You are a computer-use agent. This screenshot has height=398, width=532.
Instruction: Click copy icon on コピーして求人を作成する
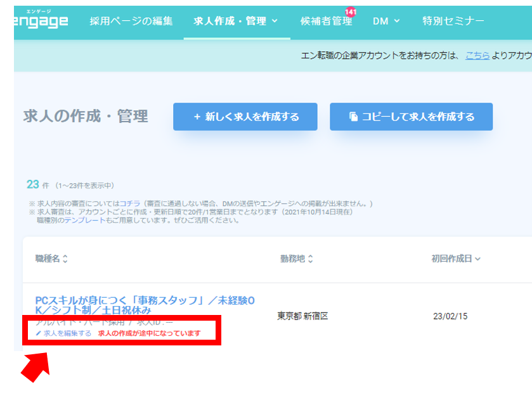(354, 117)
